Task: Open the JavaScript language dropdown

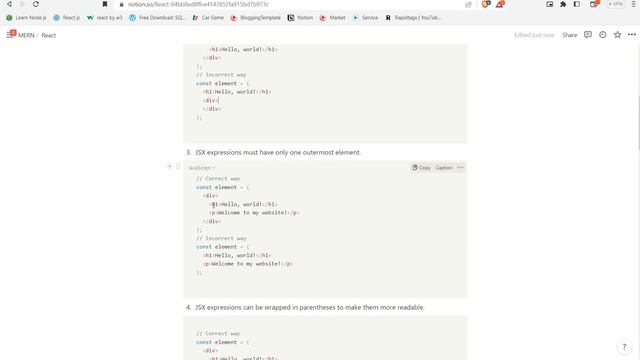Action: click(x=202, y=168)
